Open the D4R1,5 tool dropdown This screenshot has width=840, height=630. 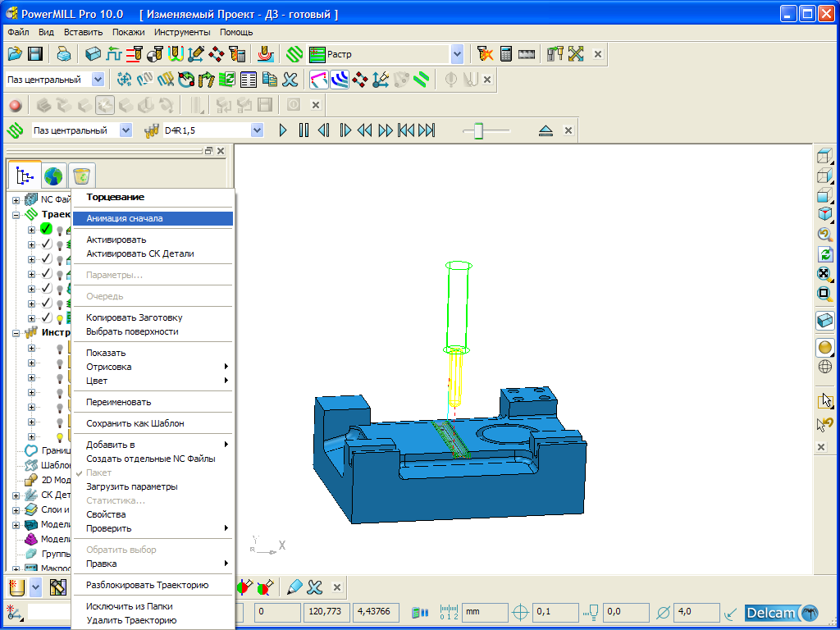coord(257,130)
